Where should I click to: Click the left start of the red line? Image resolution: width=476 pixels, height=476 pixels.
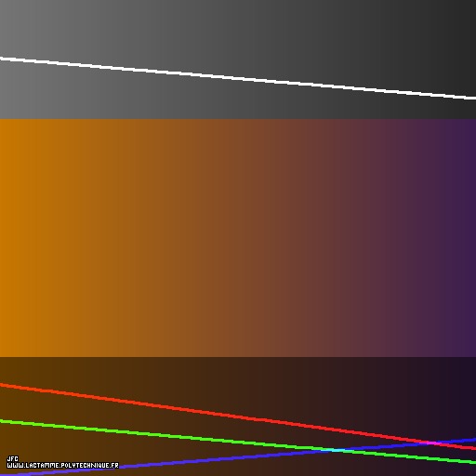3,385
